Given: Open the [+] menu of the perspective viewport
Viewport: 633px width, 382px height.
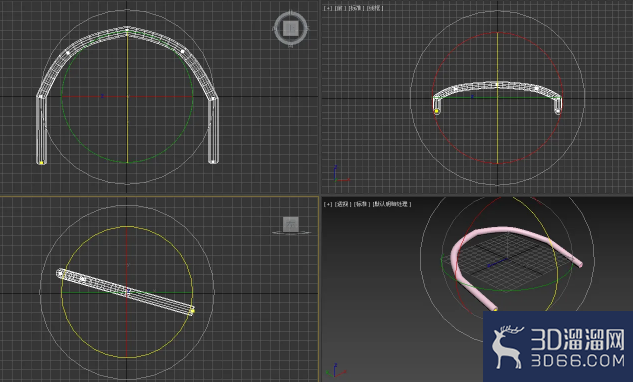Looking at the screenshot, I should pos(328,204).
